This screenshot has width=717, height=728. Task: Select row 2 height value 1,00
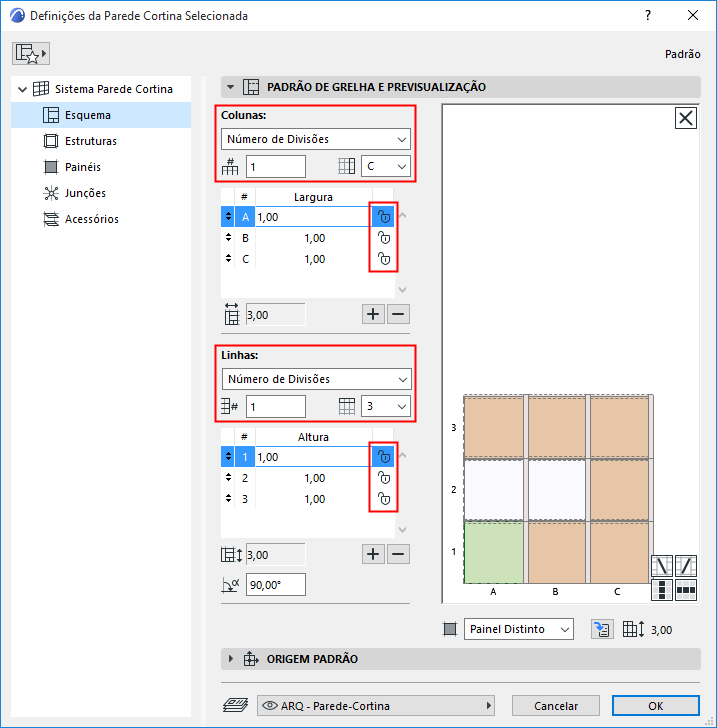point(314,478)
